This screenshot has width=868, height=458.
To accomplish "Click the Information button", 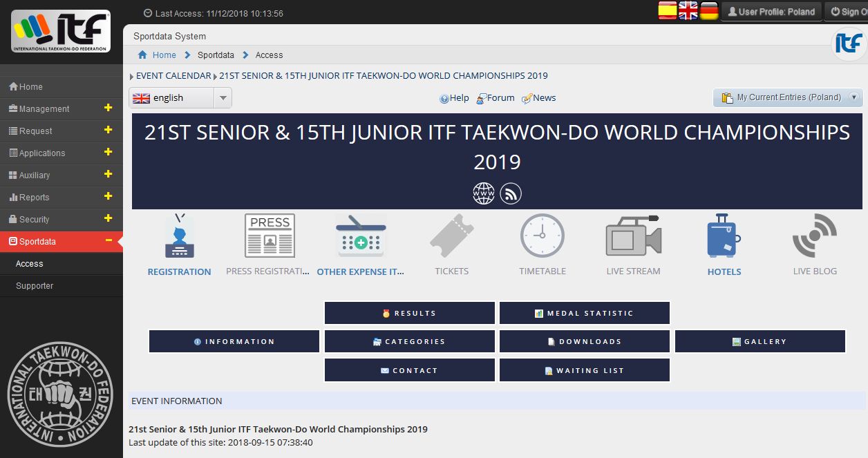I will coord(234,341).
